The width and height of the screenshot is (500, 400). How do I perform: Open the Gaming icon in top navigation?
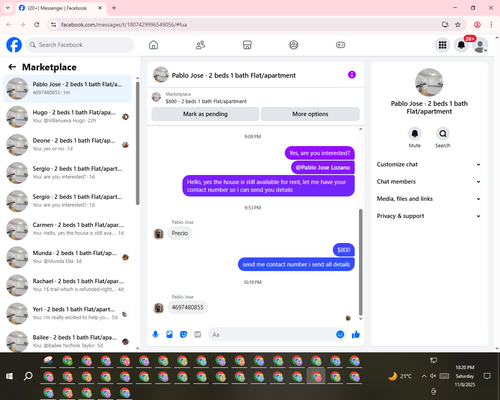pyautogui.click(x=340, y=45)
